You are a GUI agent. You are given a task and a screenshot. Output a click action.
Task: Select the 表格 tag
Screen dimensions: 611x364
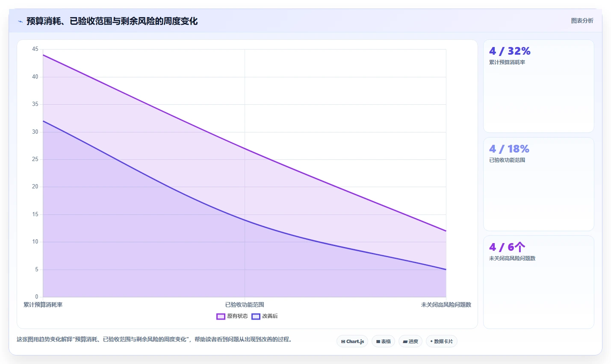(x=383, y=341)
